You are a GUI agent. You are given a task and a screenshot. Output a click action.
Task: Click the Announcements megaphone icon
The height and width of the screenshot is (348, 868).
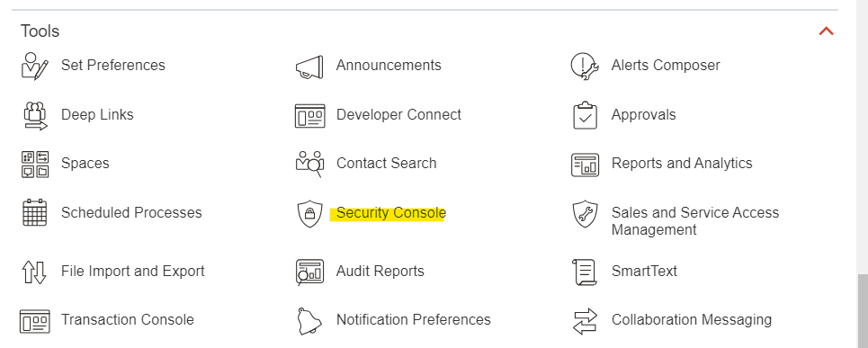click(x=309, y=67)
